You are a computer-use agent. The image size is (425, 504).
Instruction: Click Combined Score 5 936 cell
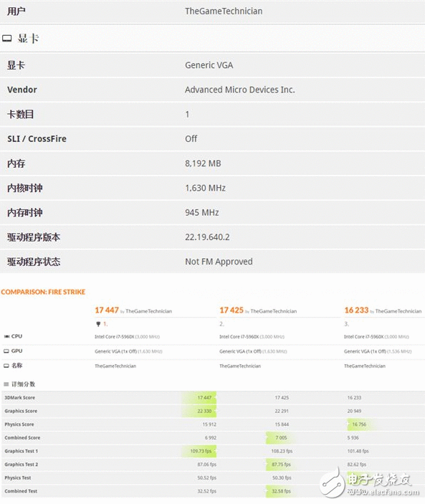[x=353, y=438]
